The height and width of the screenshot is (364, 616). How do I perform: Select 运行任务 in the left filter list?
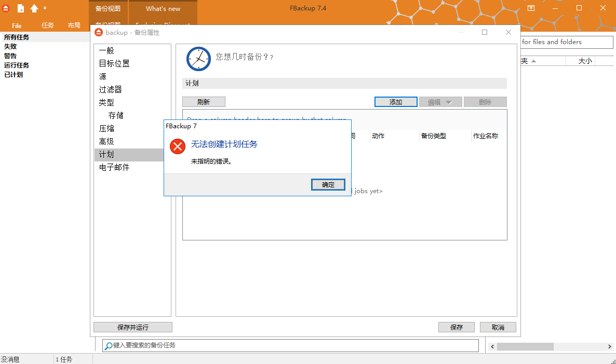click(17, 65)
